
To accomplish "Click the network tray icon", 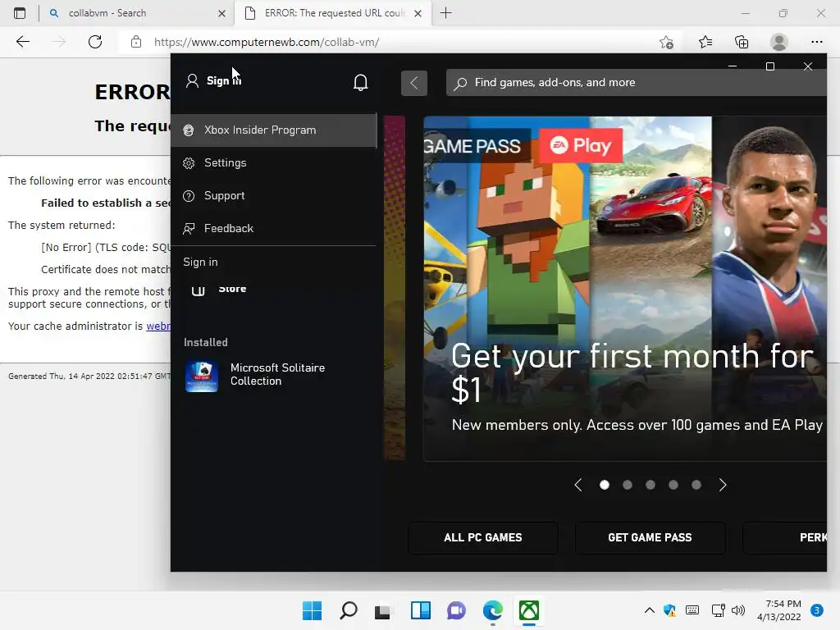I will (x=718, y=610).
